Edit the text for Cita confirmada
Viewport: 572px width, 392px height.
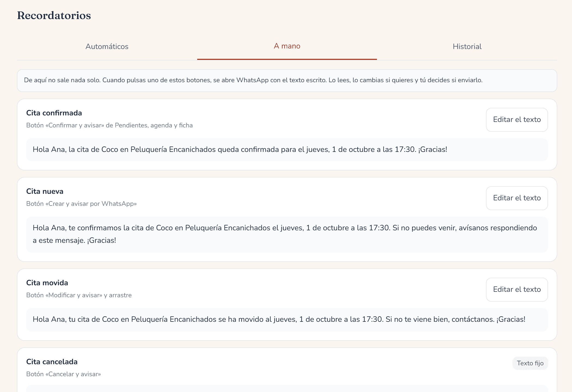517,120
